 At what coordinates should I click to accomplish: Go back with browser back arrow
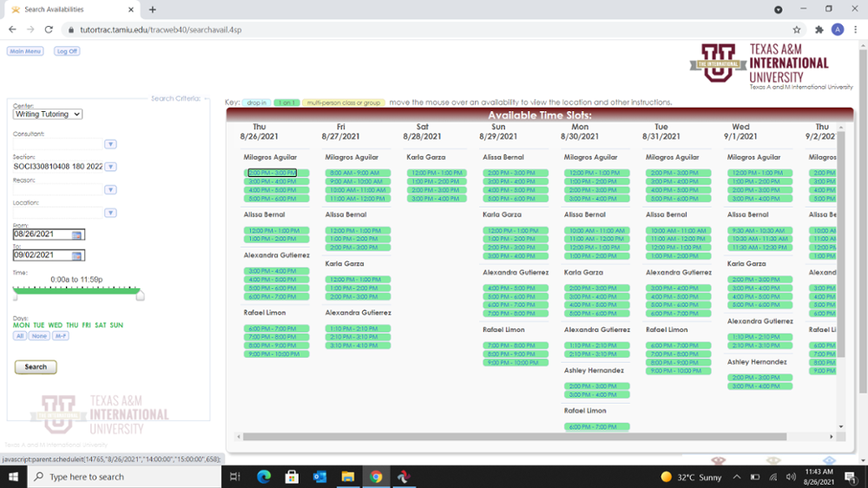click(x=12, y=30)
